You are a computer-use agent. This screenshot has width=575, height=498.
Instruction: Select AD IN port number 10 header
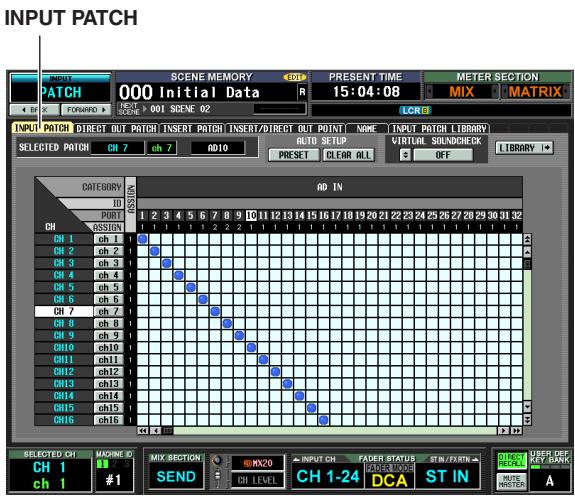251,215
